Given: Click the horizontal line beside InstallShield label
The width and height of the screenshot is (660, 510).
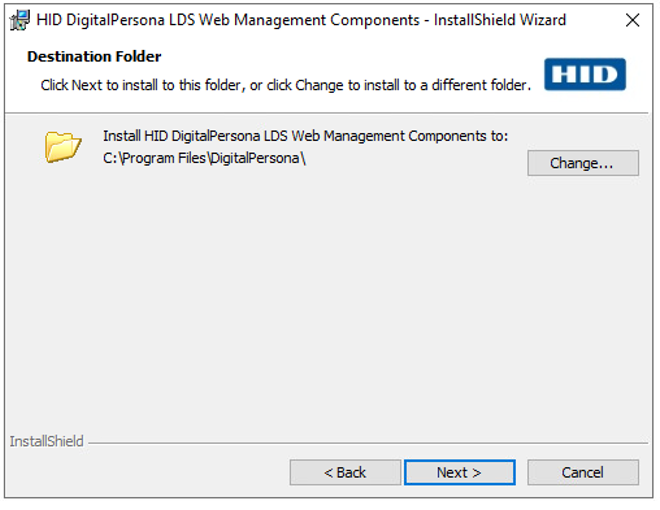Looking at the screenshot, I should [x=360, y=442].
